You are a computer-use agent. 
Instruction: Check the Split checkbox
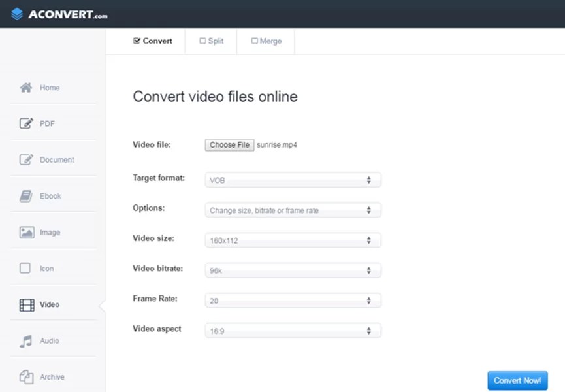[203, 41]
